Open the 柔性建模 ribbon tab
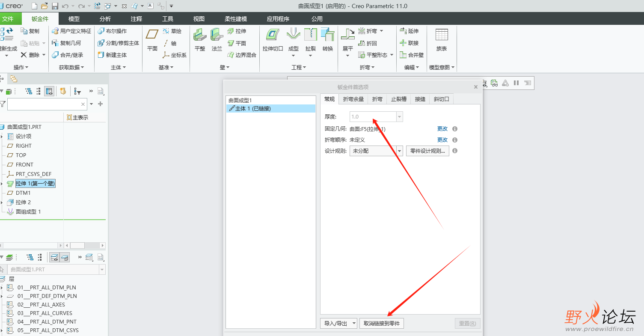This screenshot has width=644, height=336. (236, 19)
